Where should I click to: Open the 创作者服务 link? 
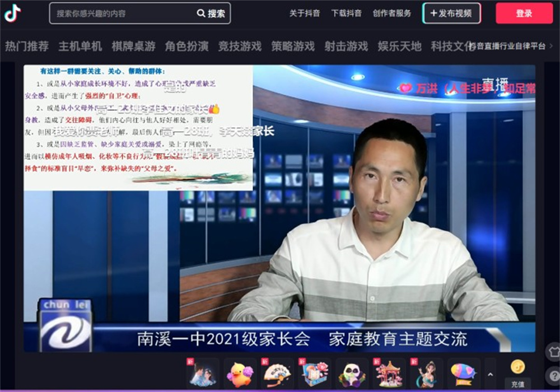point(392,13)
